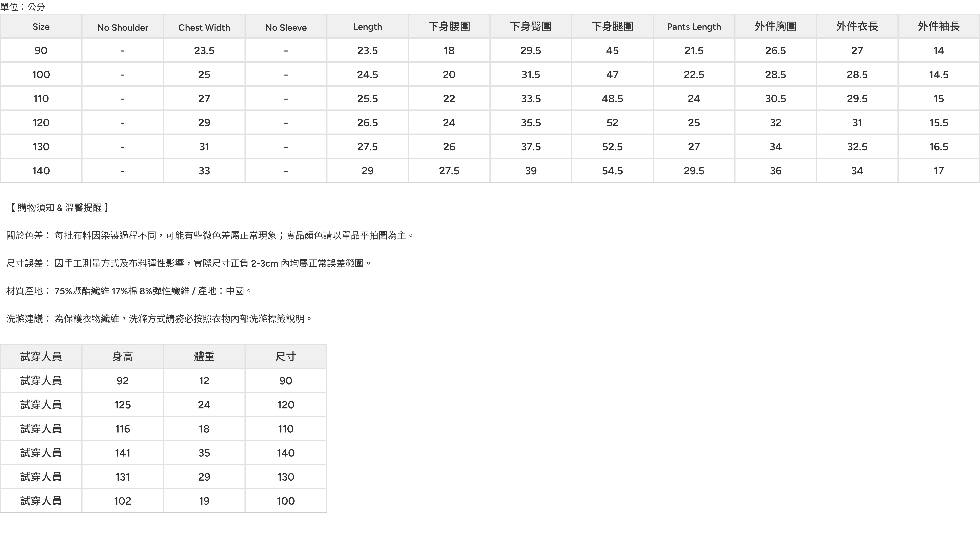
Task: Click the 48.5 thigh measurement cell
Action: point(612,98)
